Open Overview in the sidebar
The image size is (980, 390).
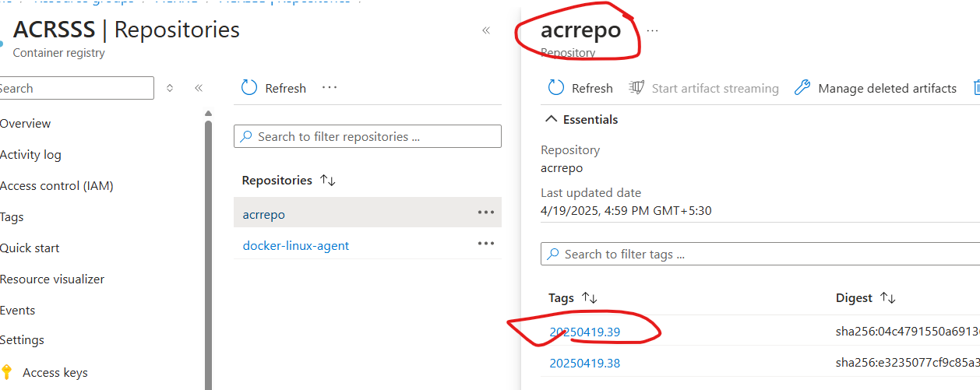click(x=25, y=123)
